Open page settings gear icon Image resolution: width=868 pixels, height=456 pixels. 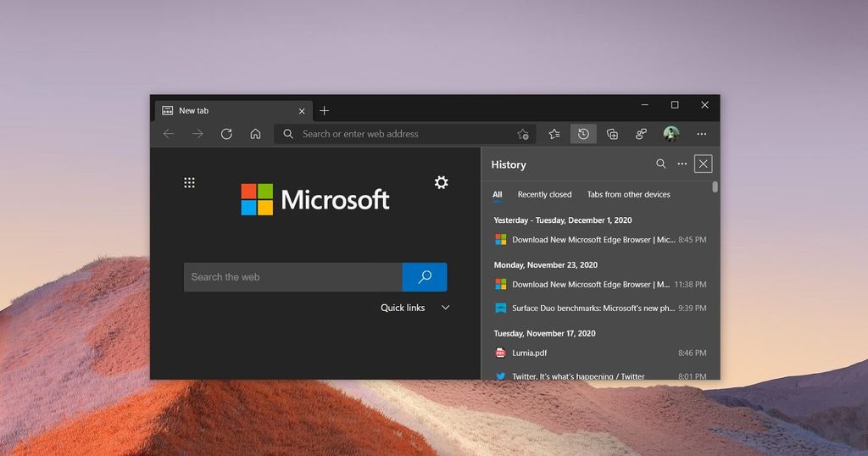pyautogui.click(x=441, y=182)
